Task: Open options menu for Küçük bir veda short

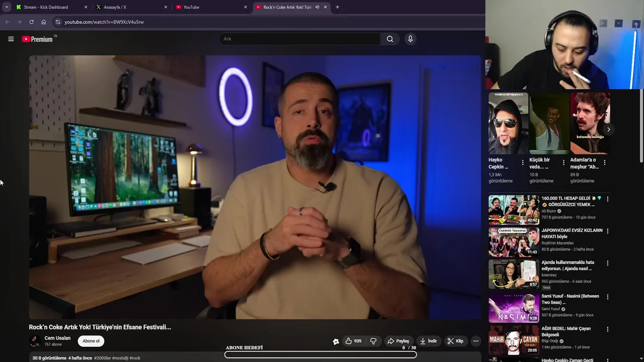Action: click(x=563, y=163)
